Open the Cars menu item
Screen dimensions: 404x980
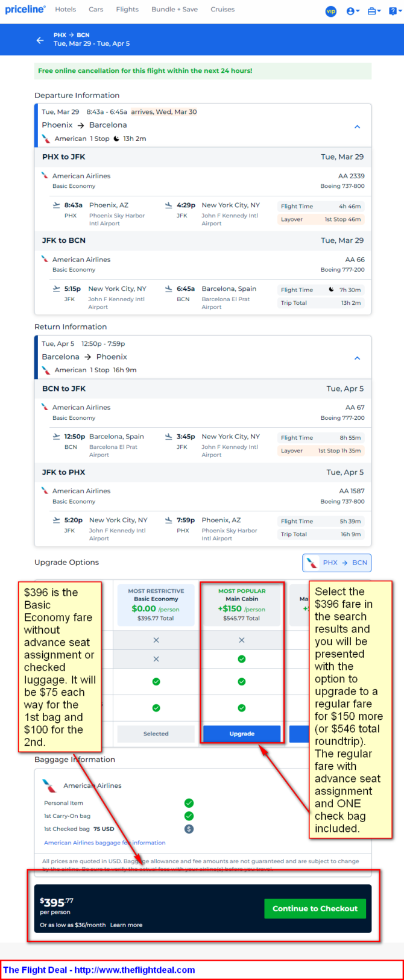[96, 10]
